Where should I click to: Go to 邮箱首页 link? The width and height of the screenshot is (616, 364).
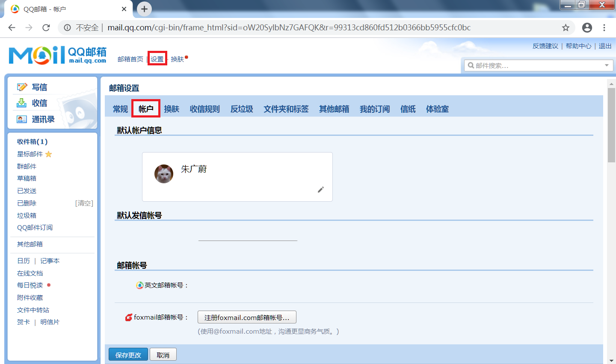coord(130,59)
